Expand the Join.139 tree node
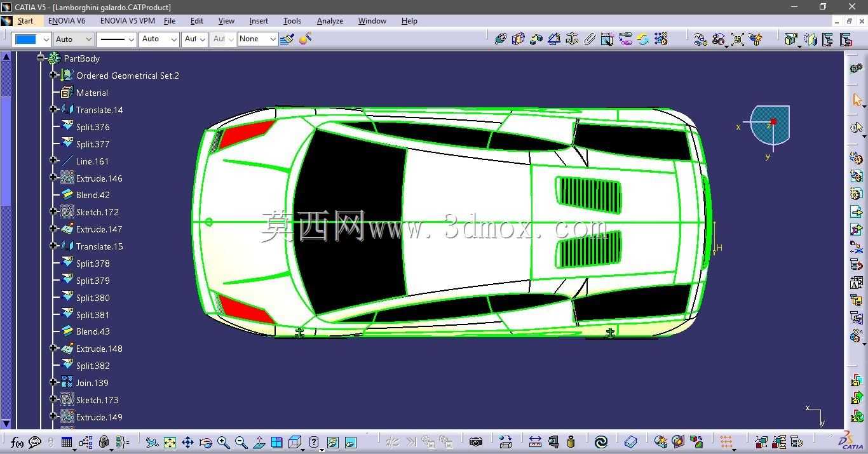 (x=54, y=382)
